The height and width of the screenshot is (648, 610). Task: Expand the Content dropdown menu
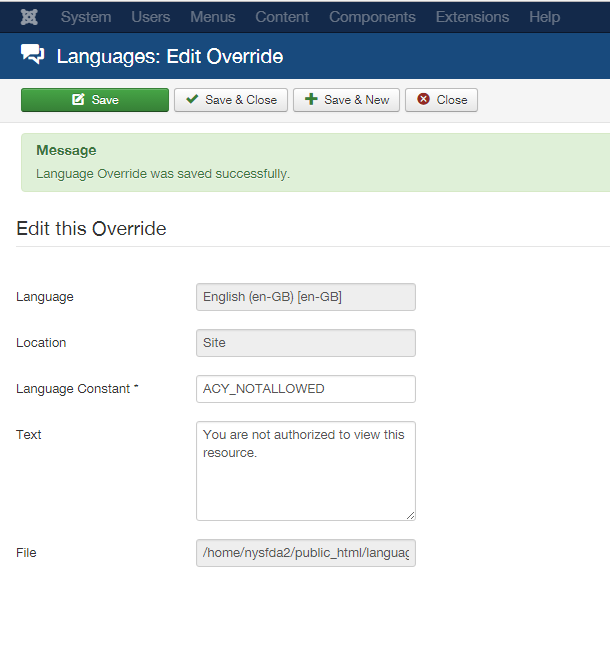click(282, 17)
